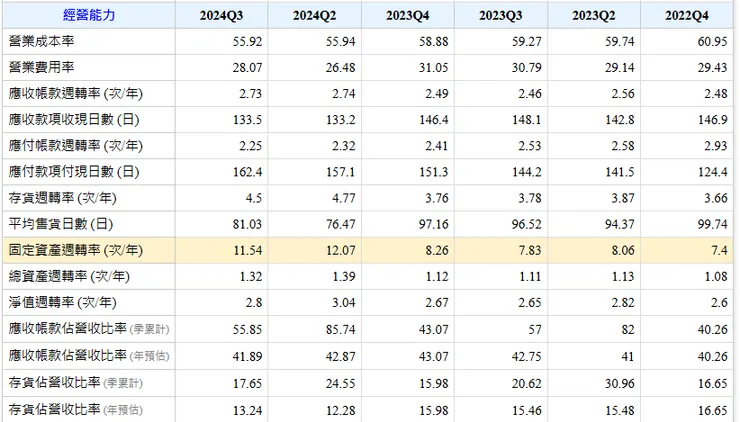Select the 2024Q2 column header
Screen dimensions: 740x422
pyautogui.click(x=314, y=16)
